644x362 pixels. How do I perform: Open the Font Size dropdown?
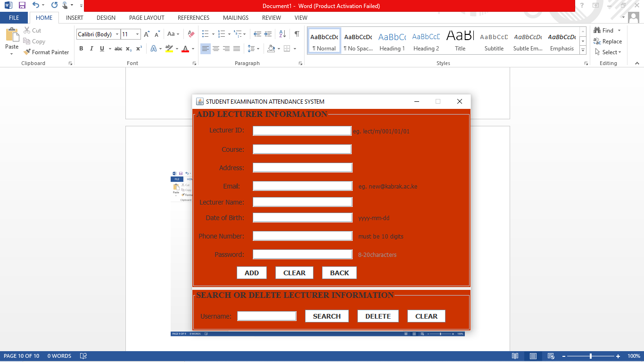137,34
